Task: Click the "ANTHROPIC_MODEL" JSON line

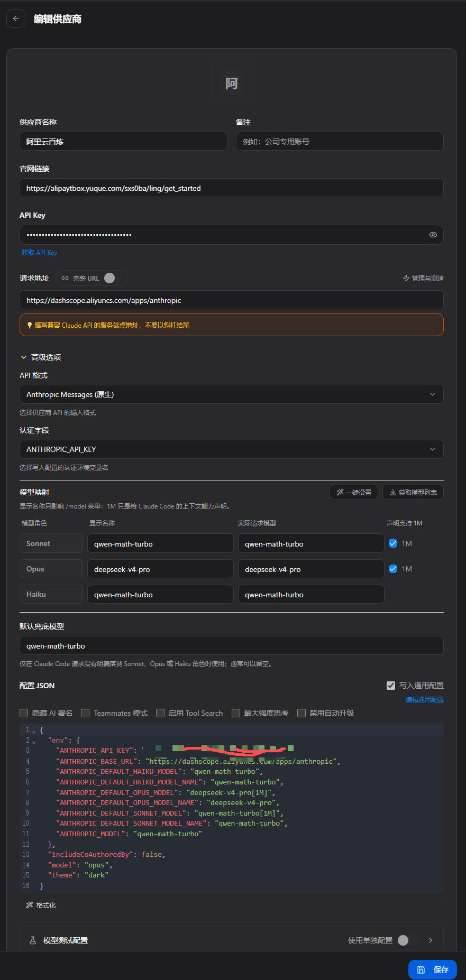Action: point(129,834)
